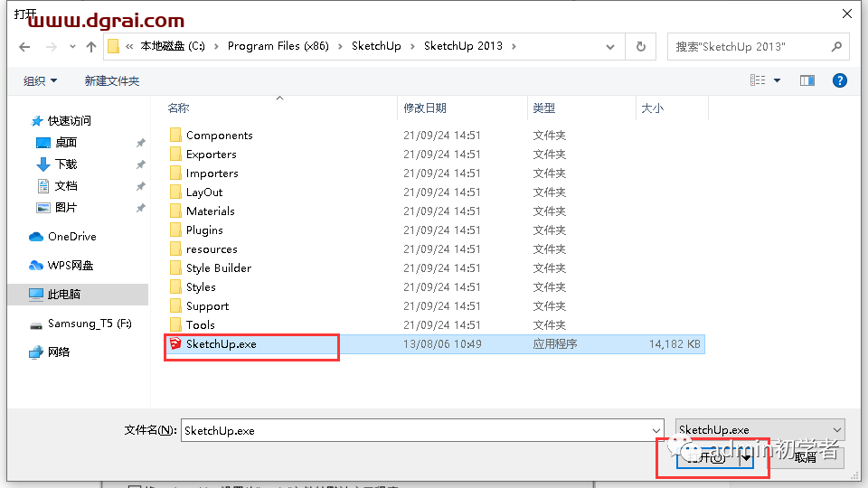This screenshot has height=488, width=868.
Task: Select the Exporters folder
Action: pyautogui.click(x=211, y=154)
